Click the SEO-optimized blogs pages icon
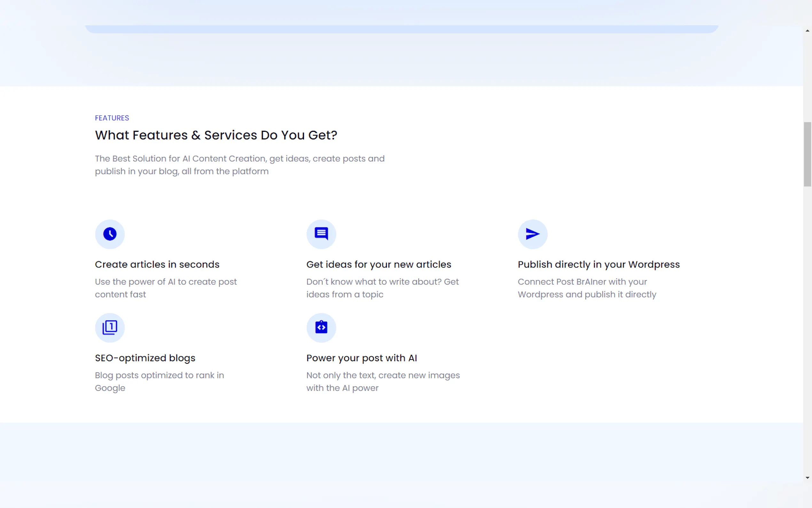This screenshot has height=508, width=812. [x=110, y=327]
